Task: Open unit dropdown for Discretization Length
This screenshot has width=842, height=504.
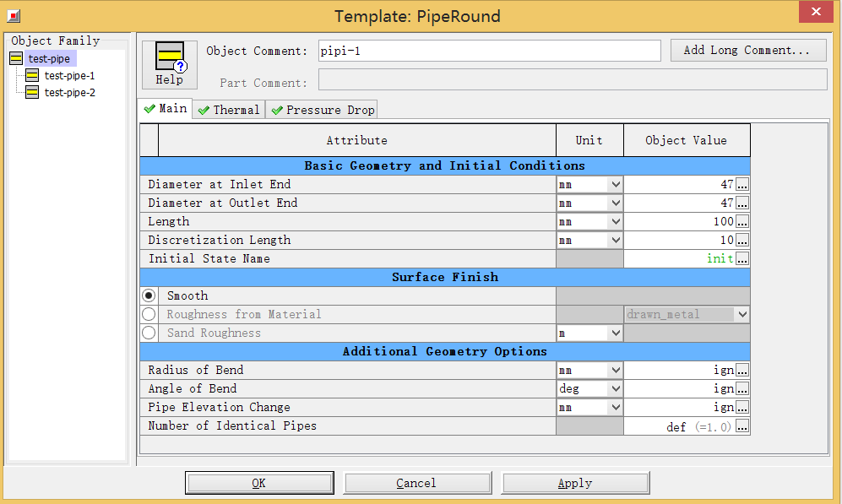Action: pos(589,240)
